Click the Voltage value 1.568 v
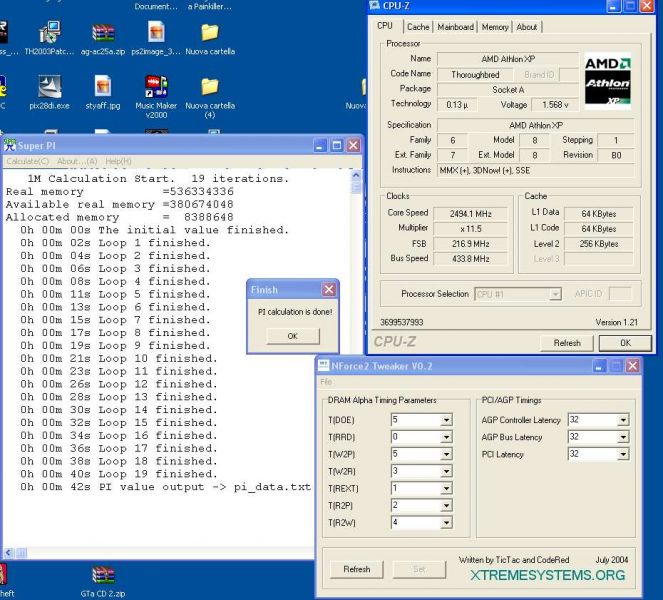663x600 pixels. click(555, 104)
